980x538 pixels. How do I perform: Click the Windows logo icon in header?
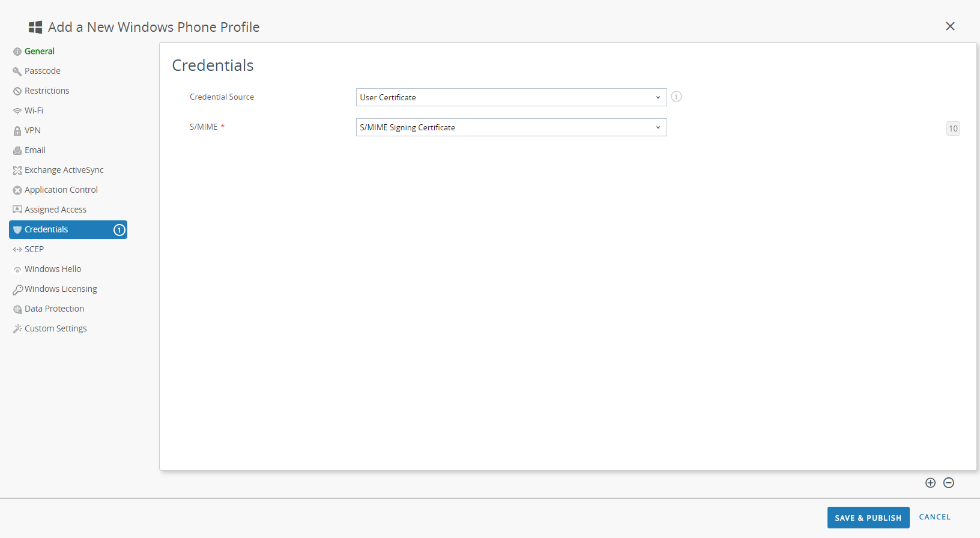[x=35, y=27]
